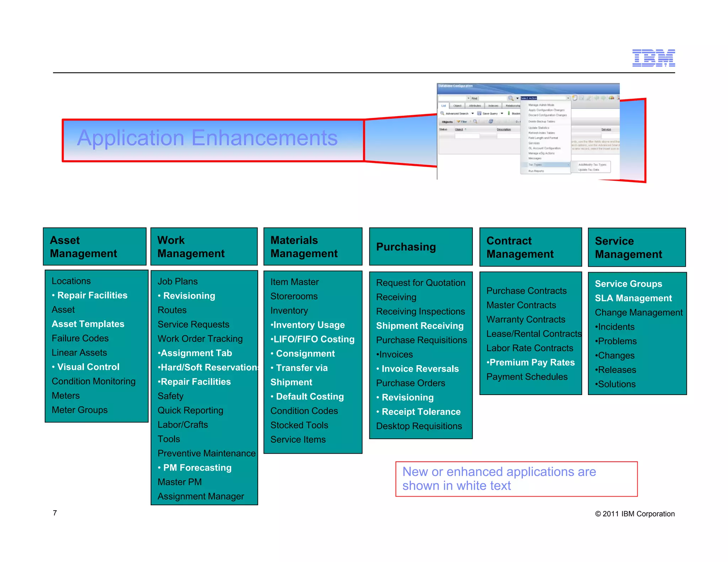This screenshot has height=562, width=728.
Task: Expand the Save Query arrow menu
Action: click(502, 113)
